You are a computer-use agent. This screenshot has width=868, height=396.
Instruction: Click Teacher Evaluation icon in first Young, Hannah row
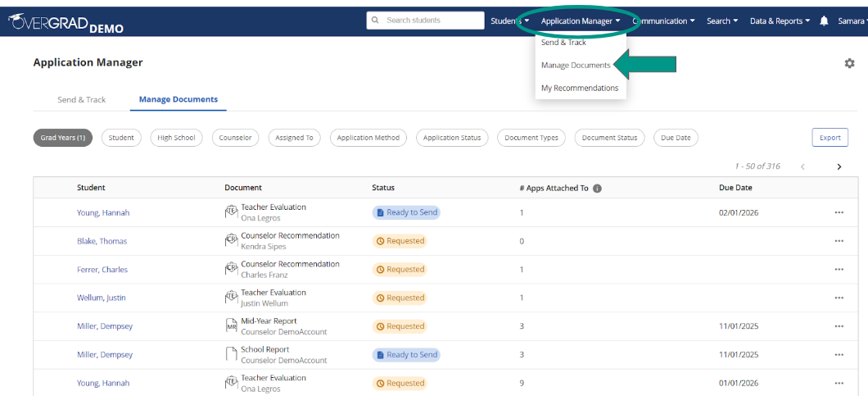(231, 212)
